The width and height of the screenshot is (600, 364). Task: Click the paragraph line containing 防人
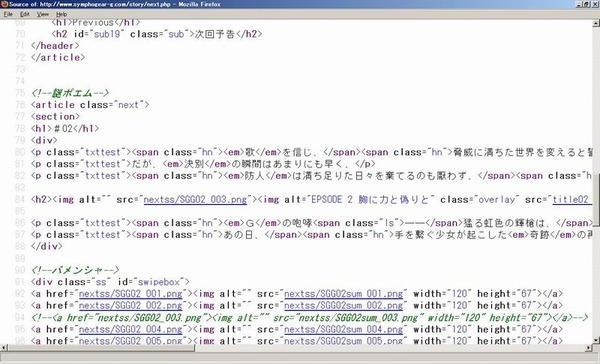click(x=311, y=176)
